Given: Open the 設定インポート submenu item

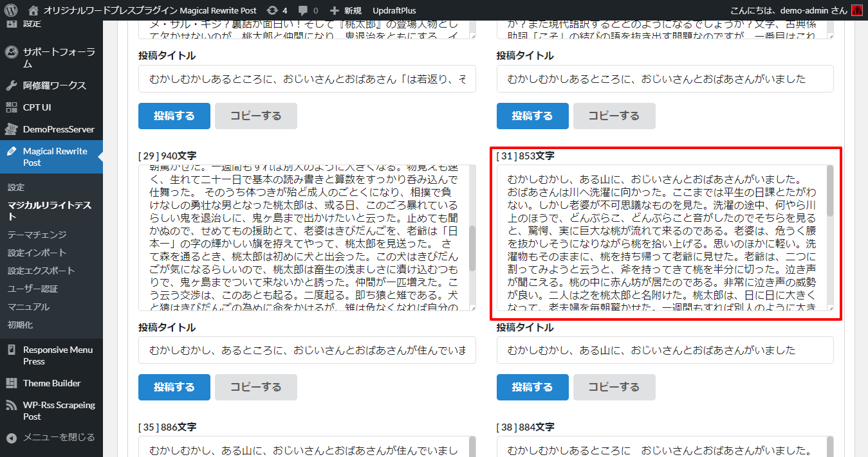Looking at the screenshot, I should (37, 253).
